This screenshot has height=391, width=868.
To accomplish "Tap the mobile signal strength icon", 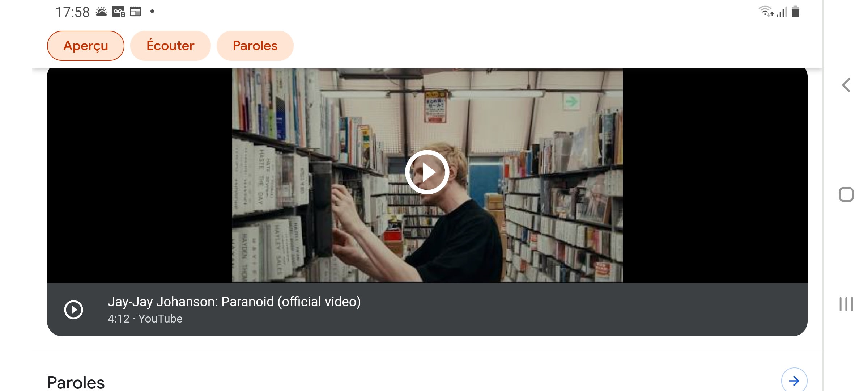I will 782,12.
